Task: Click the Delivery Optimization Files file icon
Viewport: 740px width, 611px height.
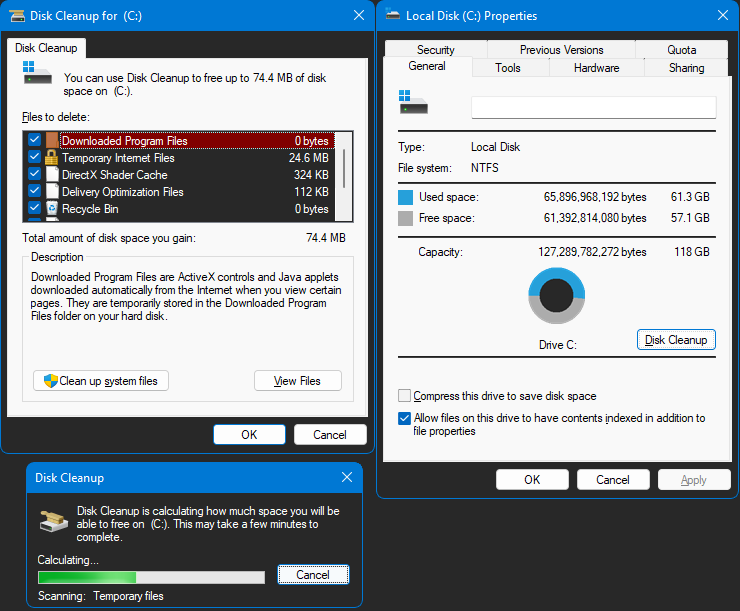Action: [52, 192]
